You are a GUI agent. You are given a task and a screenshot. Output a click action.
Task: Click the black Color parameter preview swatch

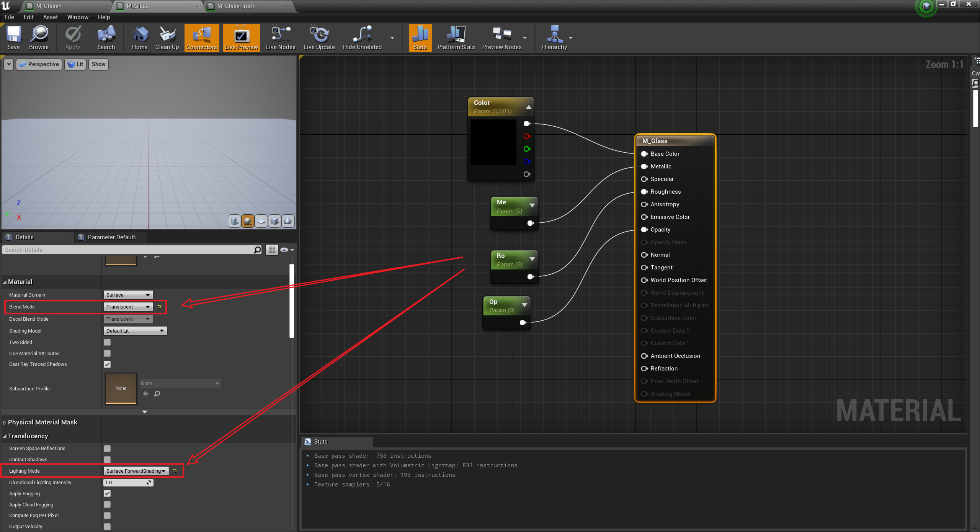(493, 142)
